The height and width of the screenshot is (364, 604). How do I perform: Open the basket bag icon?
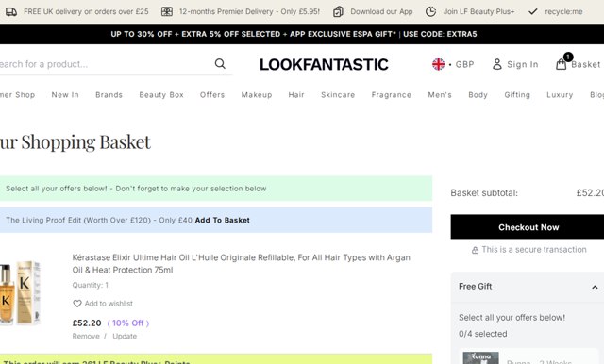point(562,64)
